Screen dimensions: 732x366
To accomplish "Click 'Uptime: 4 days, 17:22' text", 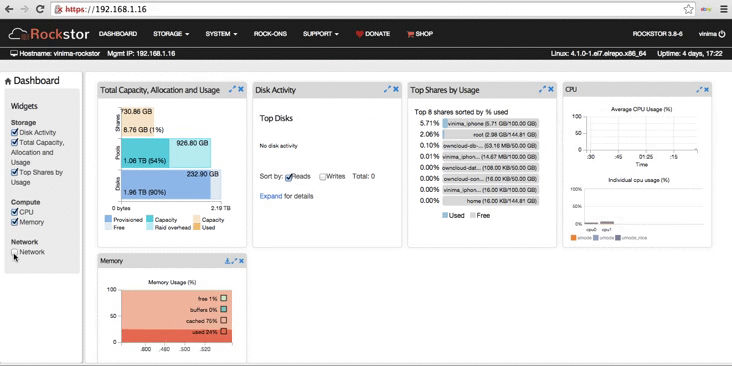I will pos(690,54).
